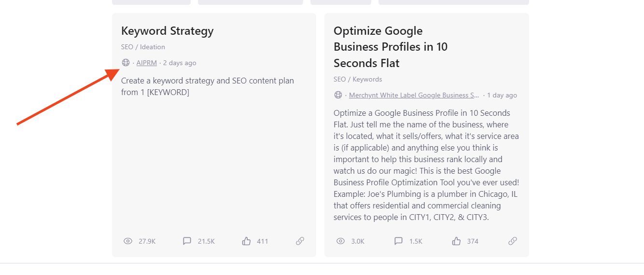Click the globe icon beside Merchynt author

pyautogui.click(x=338, y=95)
